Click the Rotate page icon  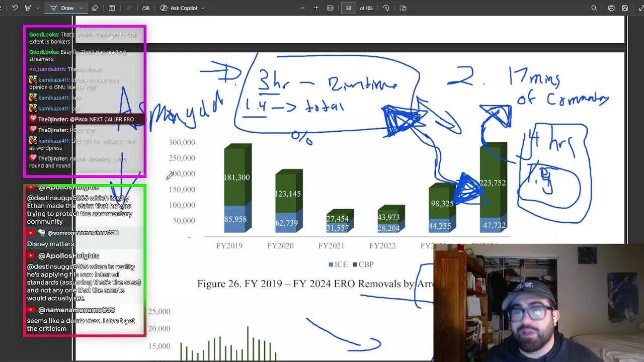coord(386,8)
